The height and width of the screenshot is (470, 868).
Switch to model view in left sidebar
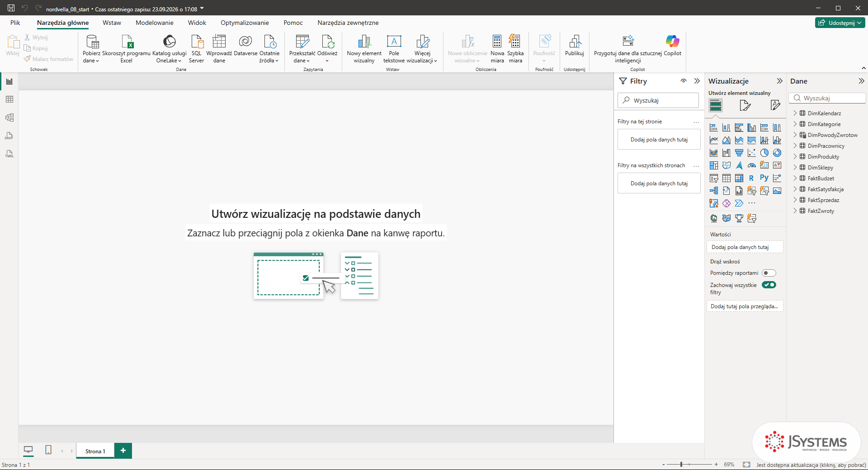[9, 117]
